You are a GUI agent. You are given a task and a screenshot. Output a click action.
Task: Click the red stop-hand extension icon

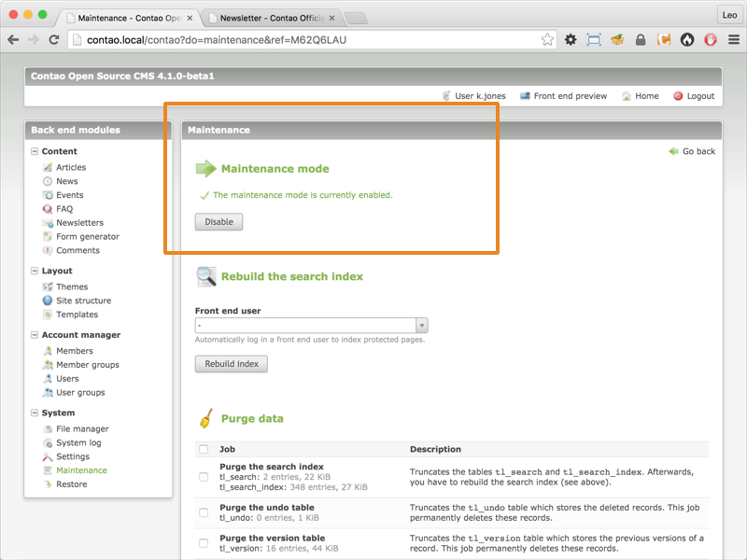[x=711, y=39]
